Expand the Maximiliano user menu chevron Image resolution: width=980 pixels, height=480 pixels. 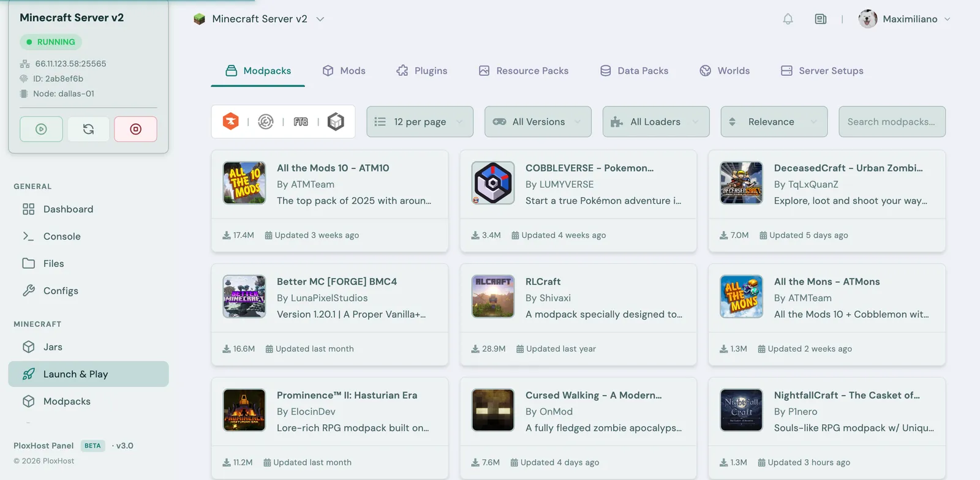tap(948, 19)
